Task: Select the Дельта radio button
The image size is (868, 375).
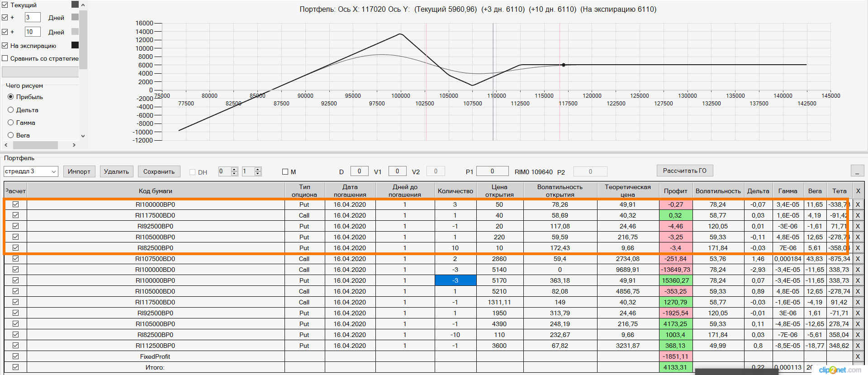Action: click(x=11, y=110)
